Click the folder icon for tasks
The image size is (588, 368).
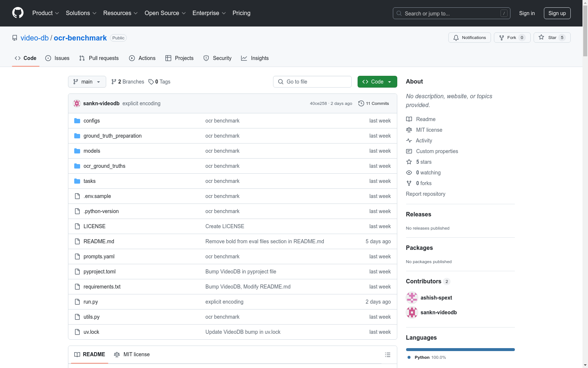(77, 181)
